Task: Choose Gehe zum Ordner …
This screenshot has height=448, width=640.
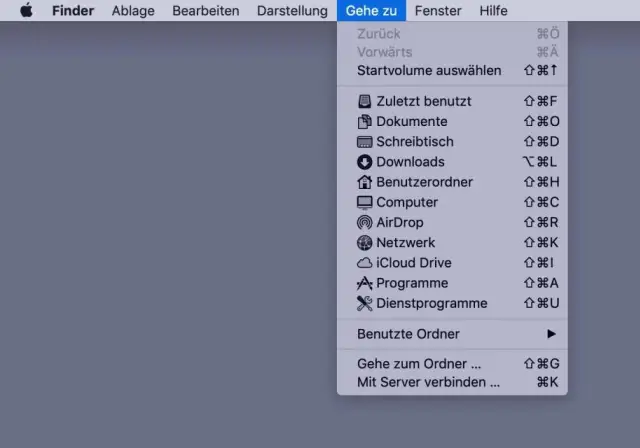Action: pyautogui.click(x=419, y=364)
